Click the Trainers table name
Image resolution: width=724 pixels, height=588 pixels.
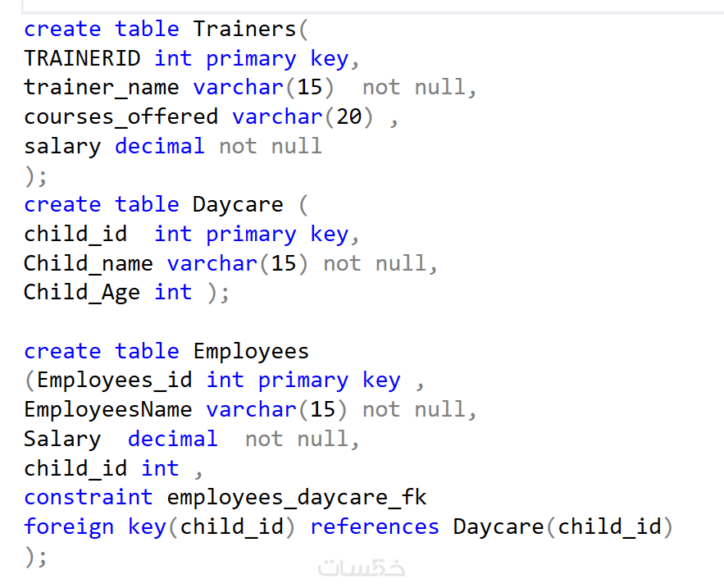(x=244, y=30)
